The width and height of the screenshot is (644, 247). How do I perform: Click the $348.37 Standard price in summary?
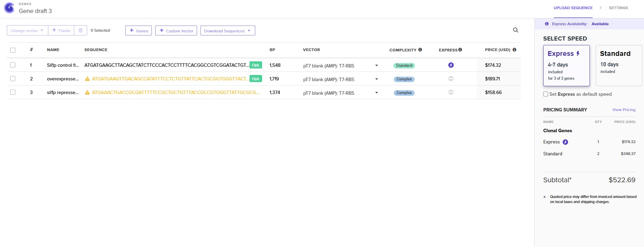(628, 154)
